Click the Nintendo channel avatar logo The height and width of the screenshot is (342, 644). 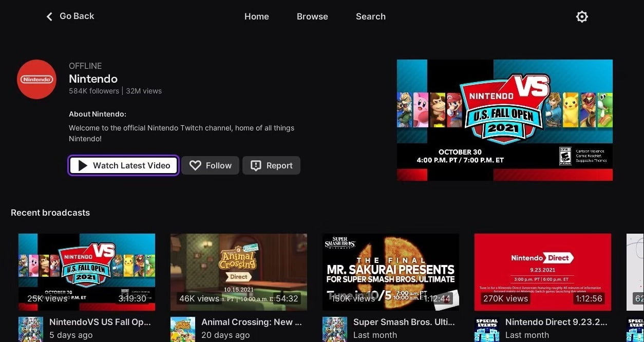(x=36, y=79)
